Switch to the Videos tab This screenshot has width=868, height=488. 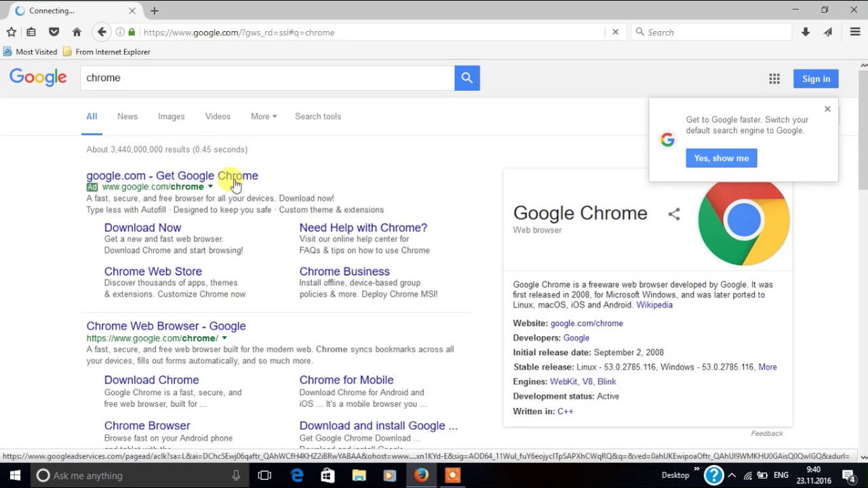point(218,117)
